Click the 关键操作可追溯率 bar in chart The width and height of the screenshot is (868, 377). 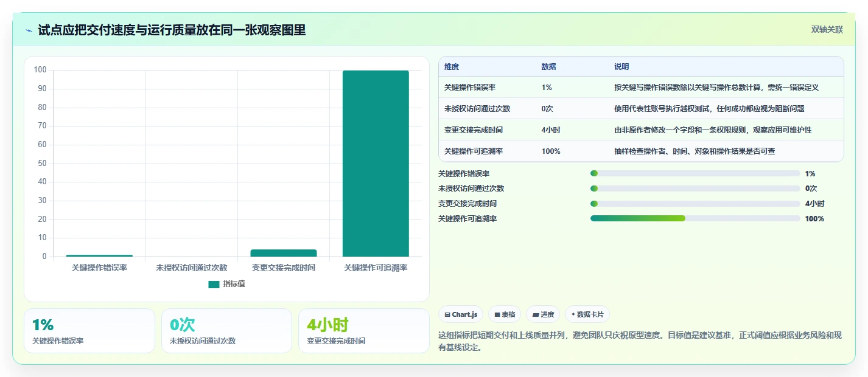(376, 164)
